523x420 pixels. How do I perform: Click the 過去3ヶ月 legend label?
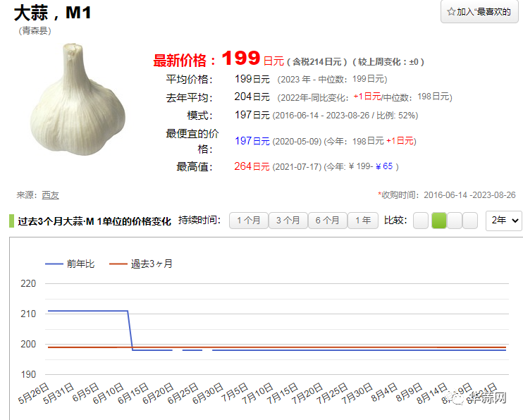point(151,264)
